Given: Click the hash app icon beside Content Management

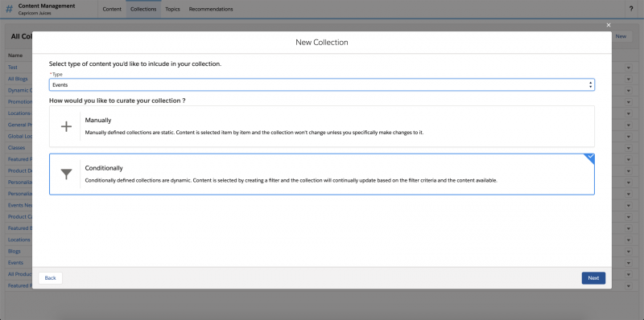Looking at the screenshot, I should 9,9.
